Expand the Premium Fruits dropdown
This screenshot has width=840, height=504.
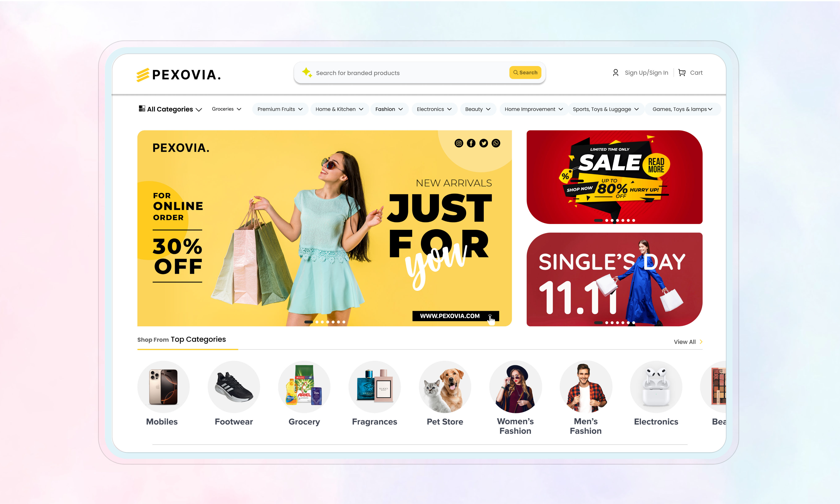coord(280,109)
